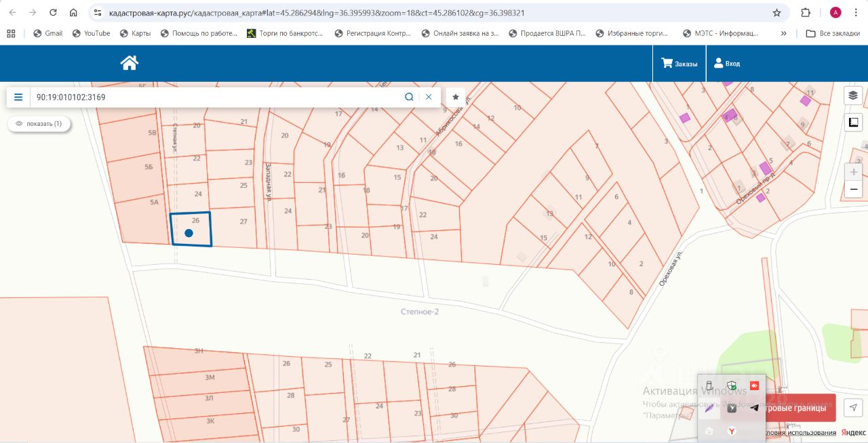Open the YouTube bookmark
The width and height of the screenshot is (868, 443).
point(91,33)
